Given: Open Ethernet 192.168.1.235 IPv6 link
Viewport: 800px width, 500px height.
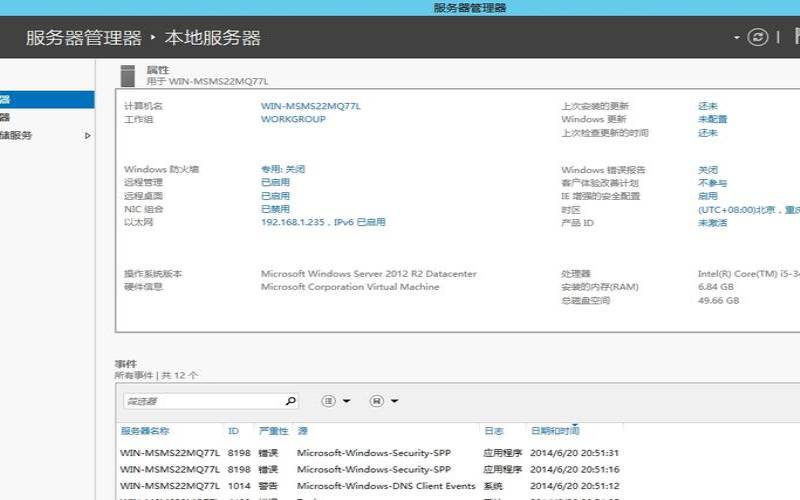Looking at the screenshot, I should click(323, 222).
